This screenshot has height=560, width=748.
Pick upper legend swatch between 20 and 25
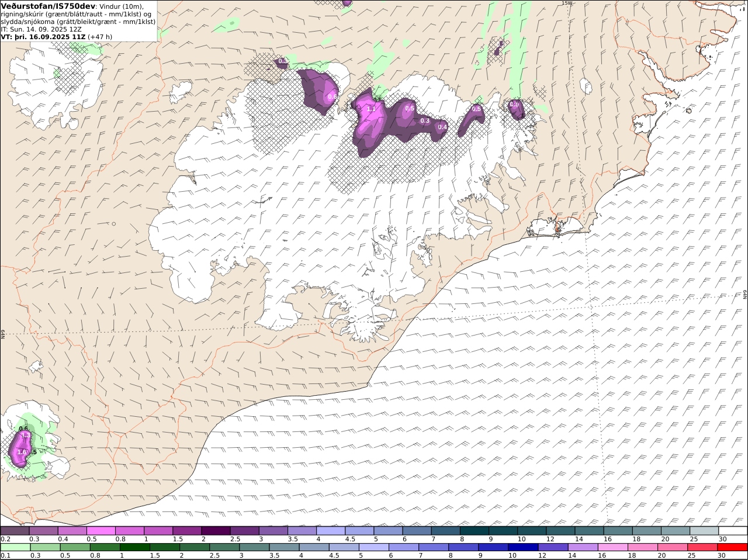tap(676, 531)
